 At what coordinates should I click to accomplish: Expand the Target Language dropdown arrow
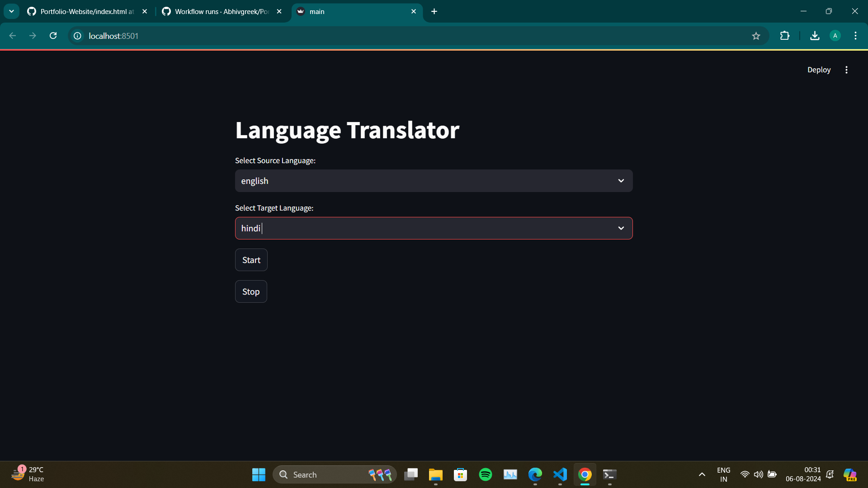tap(621, 228)
